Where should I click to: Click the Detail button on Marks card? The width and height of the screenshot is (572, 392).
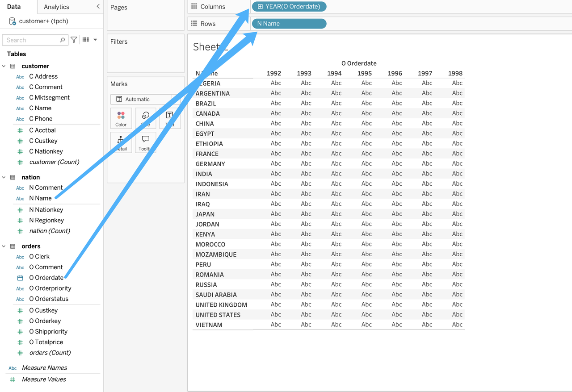(x=121, y=142)
